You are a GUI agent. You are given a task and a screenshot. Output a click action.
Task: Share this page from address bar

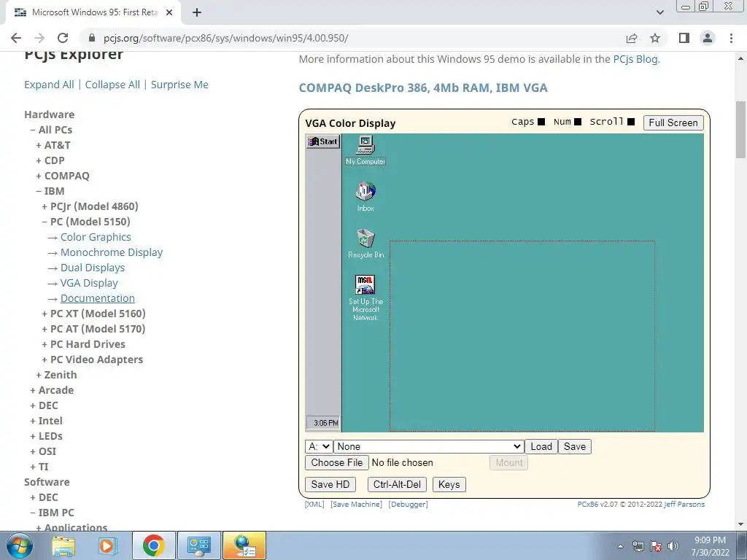click(632, 38)
